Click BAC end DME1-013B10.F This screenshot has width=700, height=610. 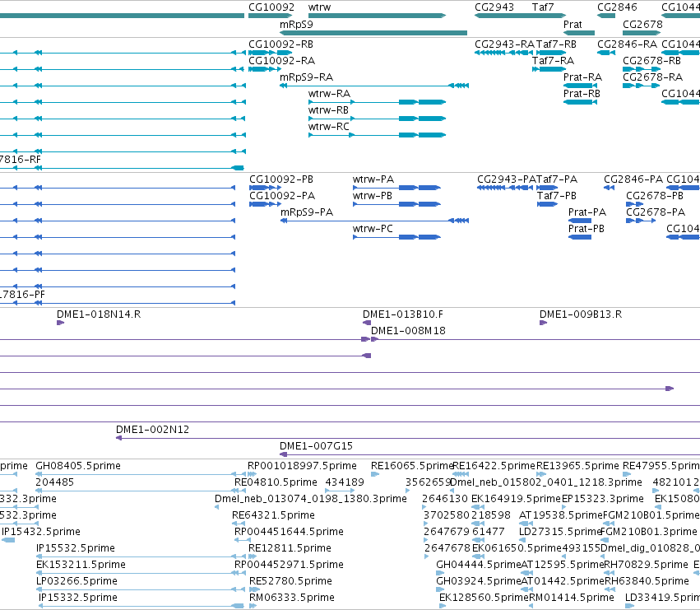click(403, 314)
